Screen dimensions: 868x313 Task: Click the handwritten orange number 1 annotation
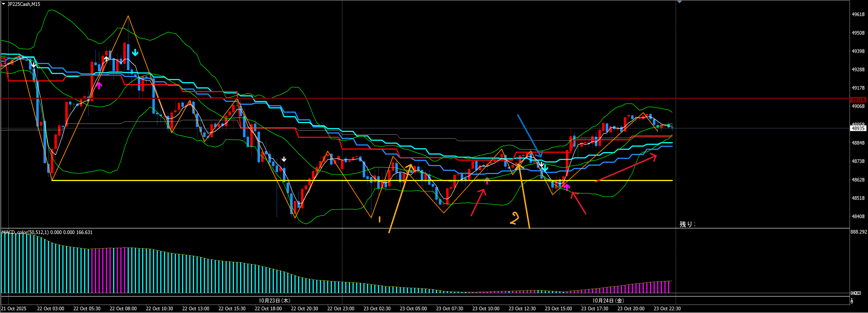click(x=380, y=220)
